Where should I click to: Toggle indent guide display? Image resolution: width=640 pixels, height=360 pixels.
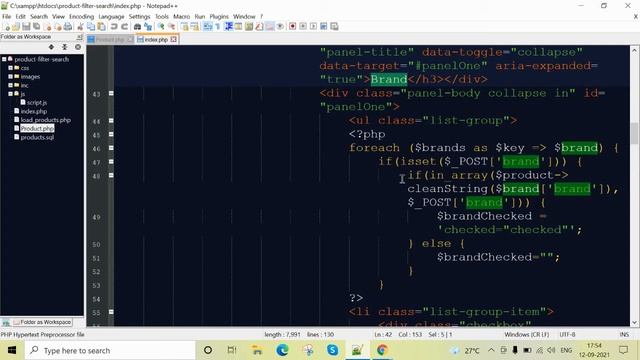click(x=229, y=27)
